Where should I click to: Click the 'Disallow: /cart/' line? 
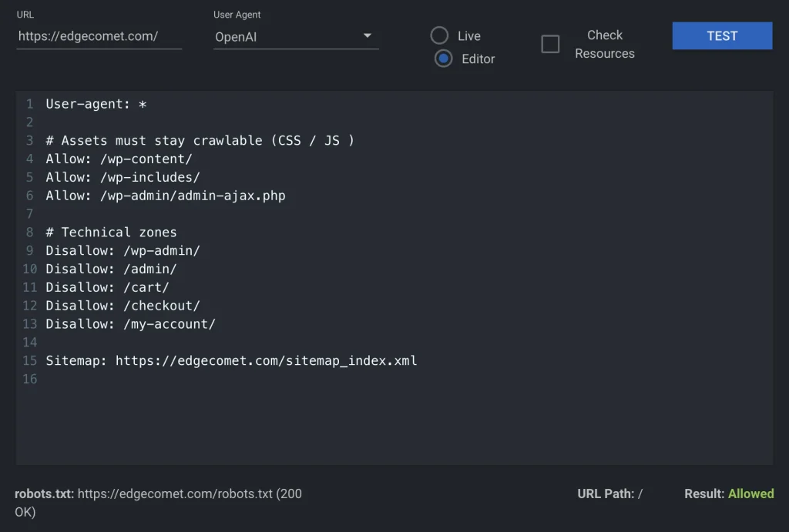pos(107,287)
